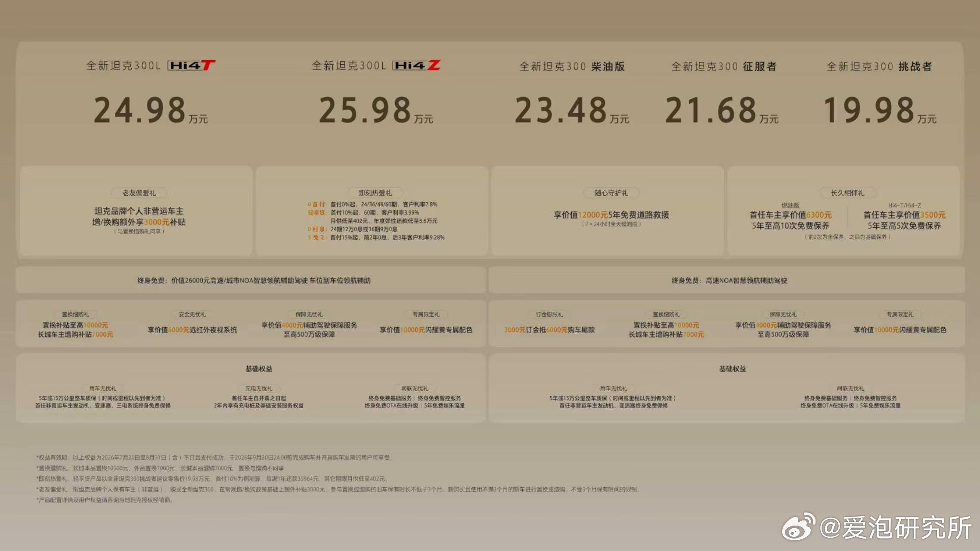Click the 燃油版 sub-label
Screen dimensions: 980x551
pos(791,205)
